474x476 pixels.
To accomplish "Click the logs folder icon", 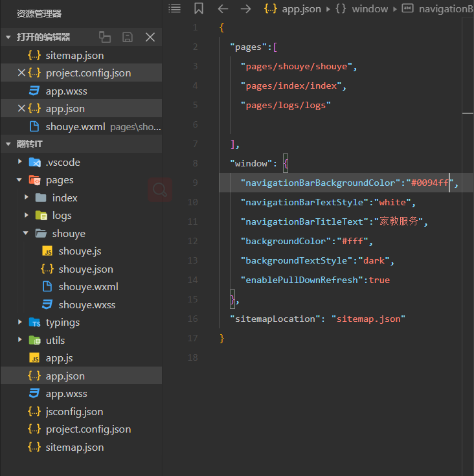I will (41, 216).
